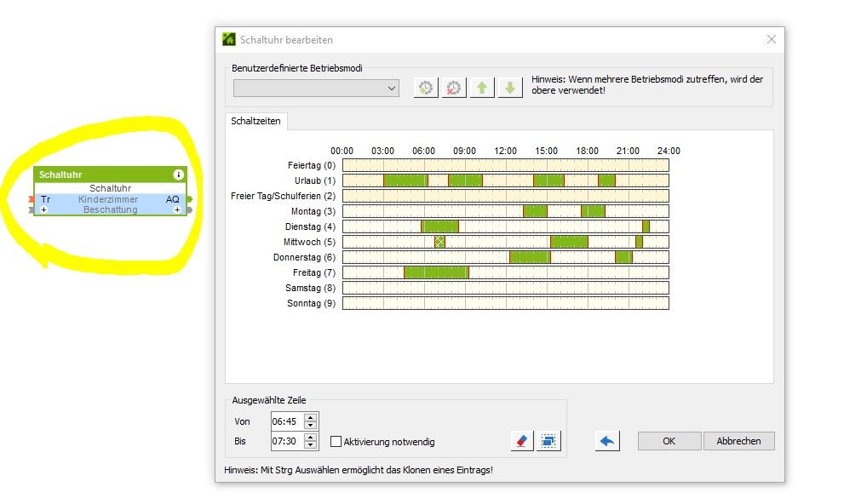844x504 pixels.
Task: Click the Von time field 06:45
Action: click(x=287, y=421)
